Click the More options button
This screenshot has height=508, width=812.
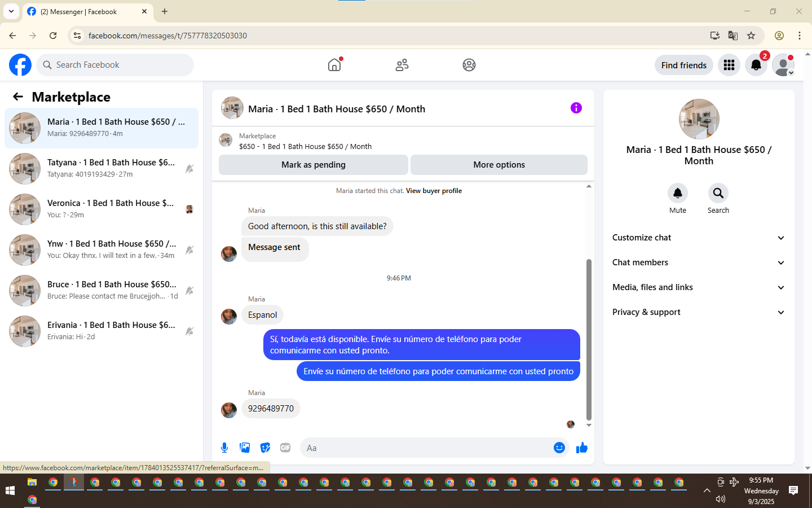499,165
